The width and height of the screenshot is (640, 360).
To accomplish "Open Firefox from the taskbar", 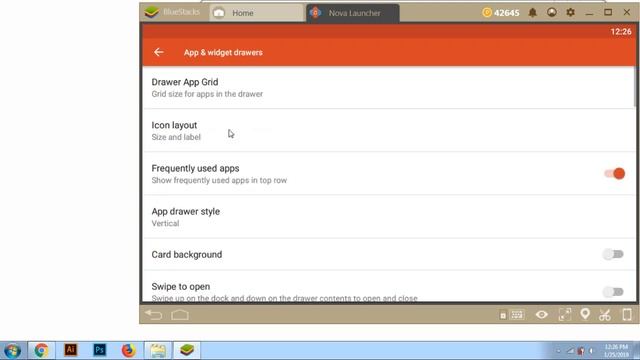I will tap(128, 350).
